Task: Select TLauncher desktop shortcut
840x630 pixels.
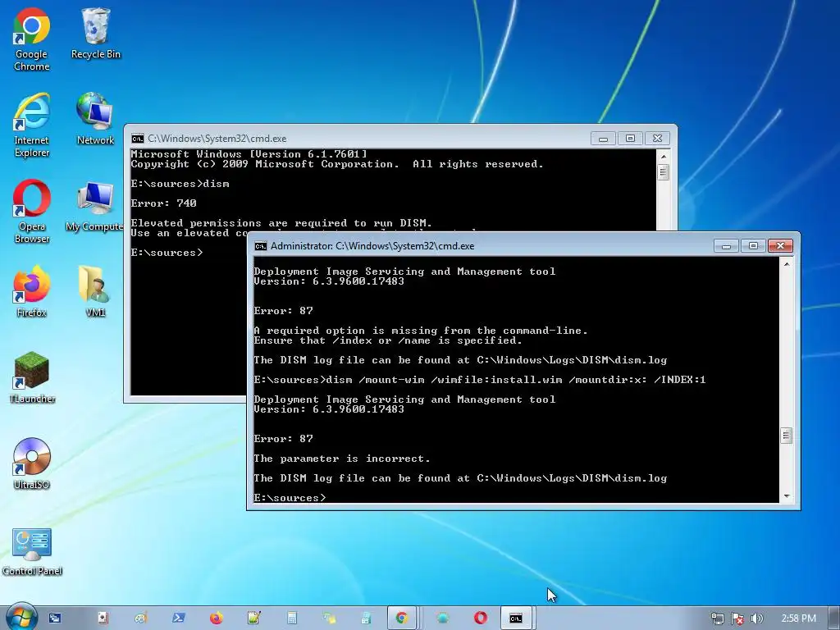Action: (32, 377)
